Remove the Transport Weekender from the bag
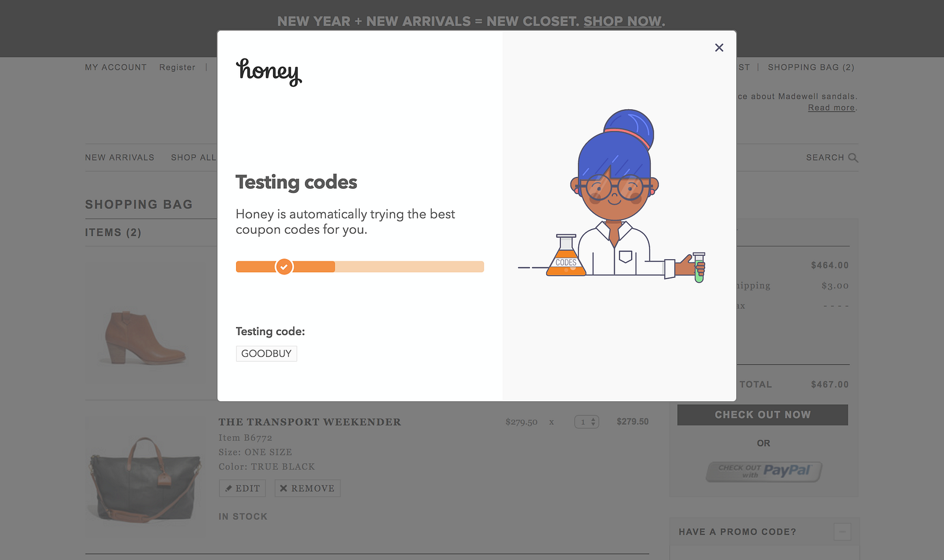This screenshot has width=944, height=560. [x=307, y=489]
